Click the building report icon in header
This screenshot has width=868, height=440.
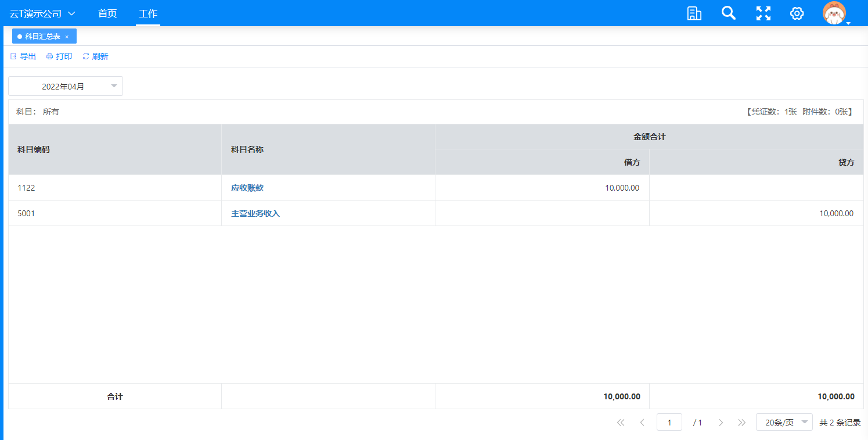[694, 13]
